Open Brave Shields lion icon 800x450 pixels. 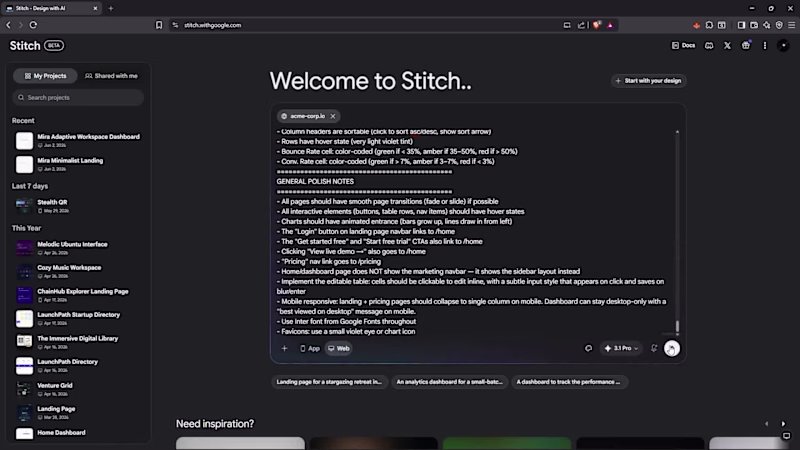pos(596,25)
